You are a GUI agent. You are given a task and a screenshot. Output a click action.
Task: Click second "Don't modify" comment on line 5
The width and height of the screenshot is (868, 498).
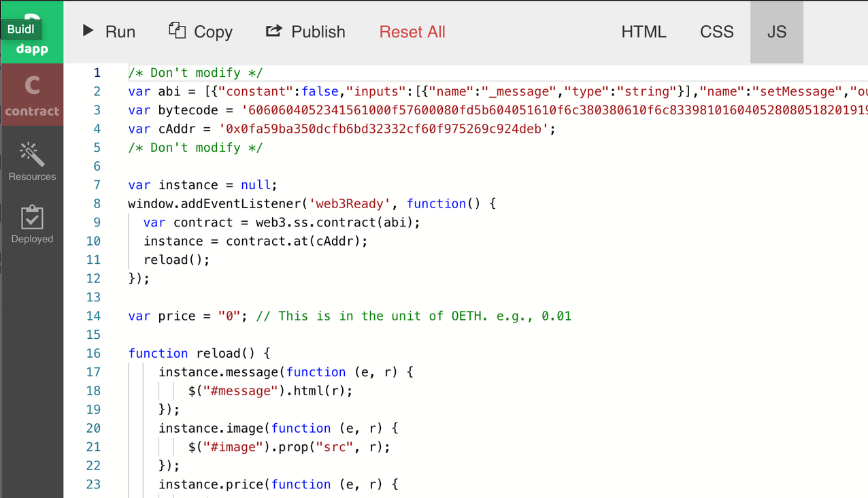pyautogui.click(x=195, y=148)
